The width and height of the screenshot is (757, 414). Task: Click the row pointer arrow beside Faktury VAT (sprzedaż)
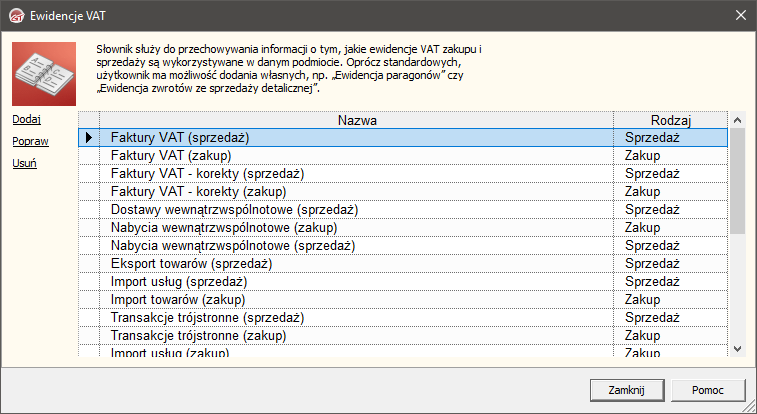point(89,137)
